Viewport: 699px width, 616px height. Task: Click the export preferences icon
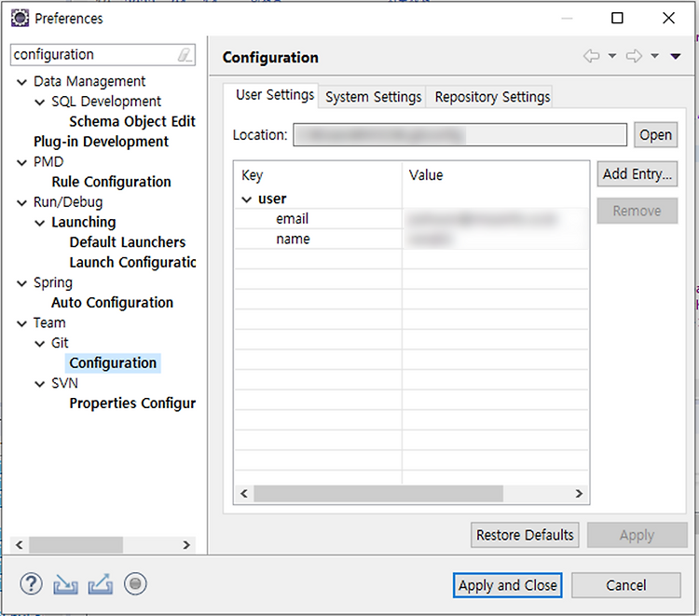pos(101,584)
